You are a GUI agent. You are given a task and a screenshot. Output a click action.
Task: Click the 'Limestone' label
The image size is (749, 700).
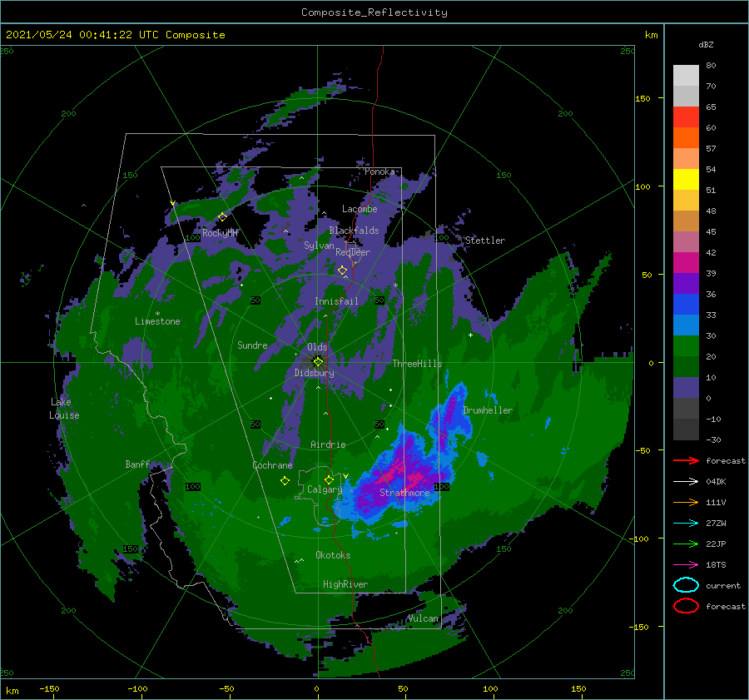point(157,321)
